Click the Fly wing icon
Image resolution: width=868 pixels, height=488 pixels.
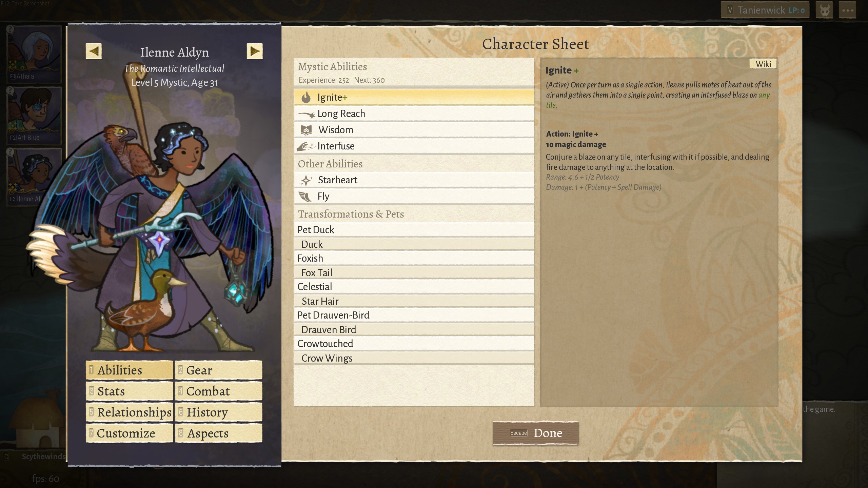(305, 197)
